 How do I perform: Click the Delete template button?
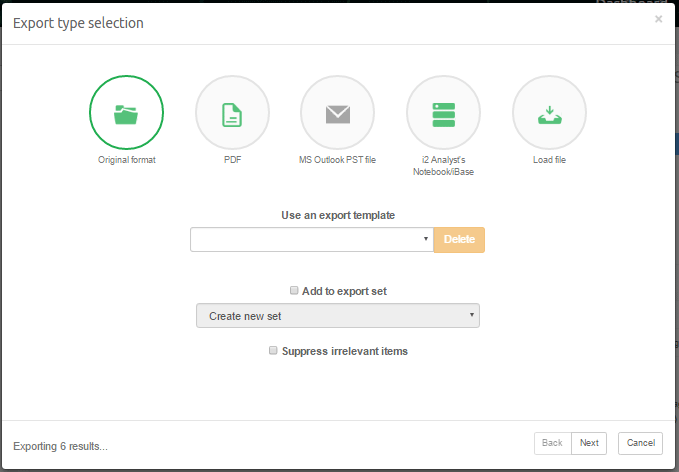pyautogui.click(x=459, y=240)
